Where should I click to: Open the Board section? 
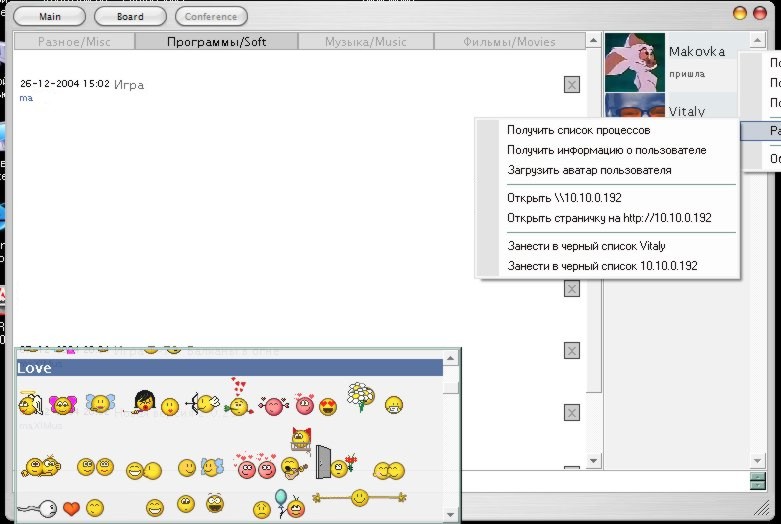(x=130, y=16)
